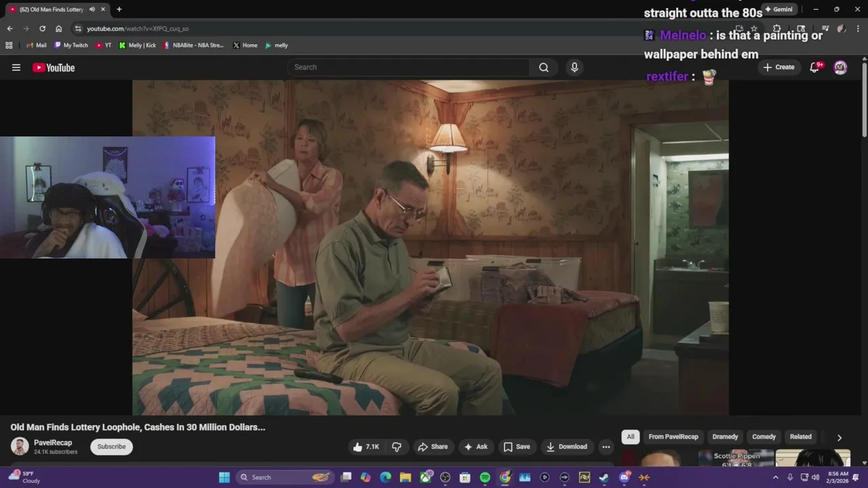Reload the current page
This screenshot has height=488, width=868.
[x=42, y=28]
